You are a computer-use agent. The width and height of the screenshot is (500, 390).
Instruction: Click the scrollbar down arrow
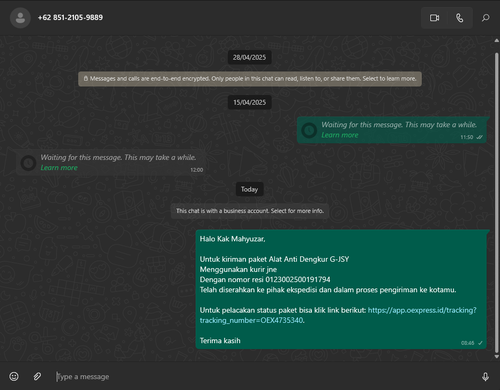tap(496, 357)
